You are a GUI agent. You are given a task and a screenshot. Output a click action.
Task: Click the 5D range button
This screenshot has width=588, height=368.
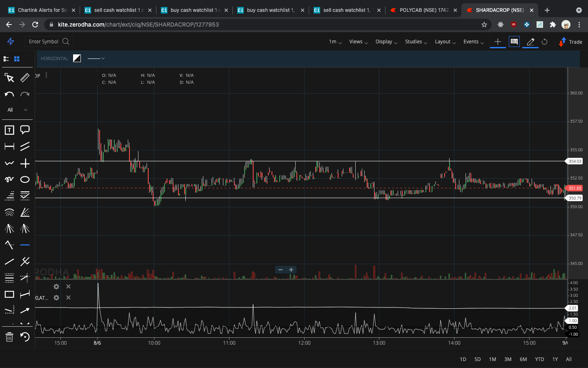[x=477, y=359]
